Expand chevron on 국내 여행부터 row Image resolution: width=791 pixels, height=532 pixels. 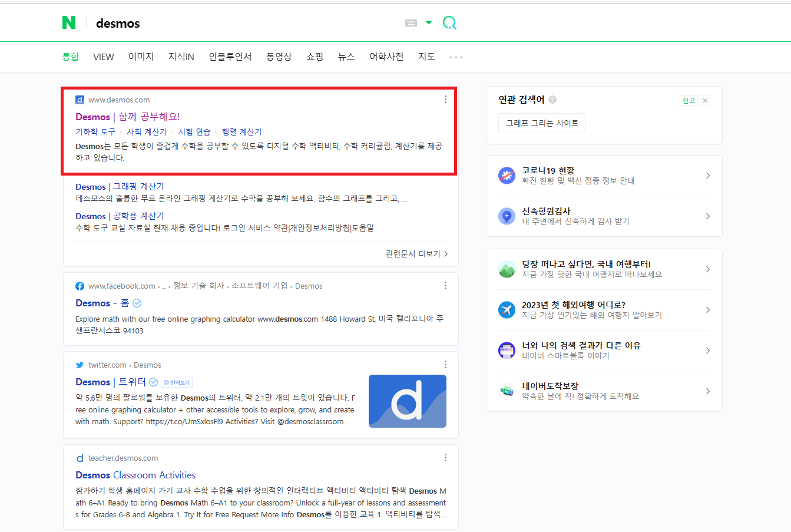pos(708,269)
